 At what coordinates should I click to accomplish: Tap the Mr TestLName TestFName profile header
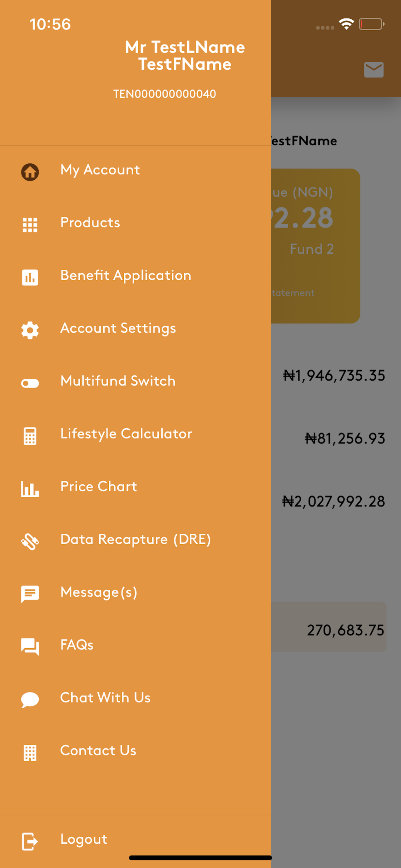pyautogui.click(x=185, y=56)
